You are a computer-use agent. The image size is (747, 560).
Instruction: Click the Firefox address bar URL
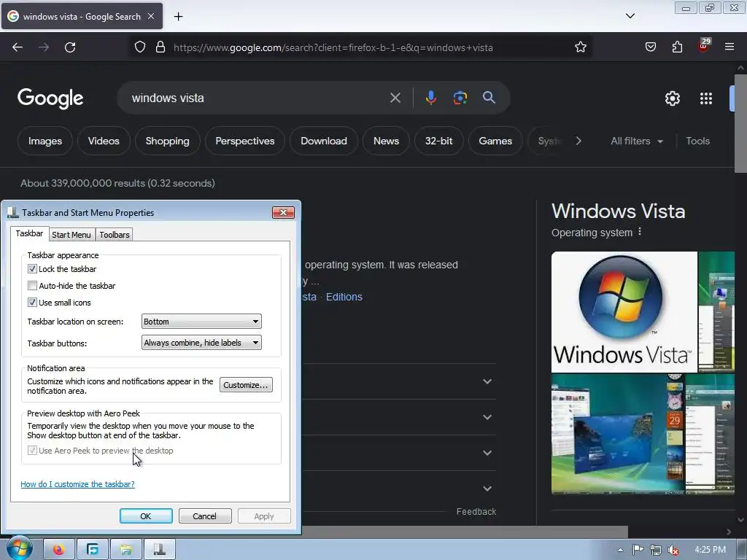pos(333,47)
